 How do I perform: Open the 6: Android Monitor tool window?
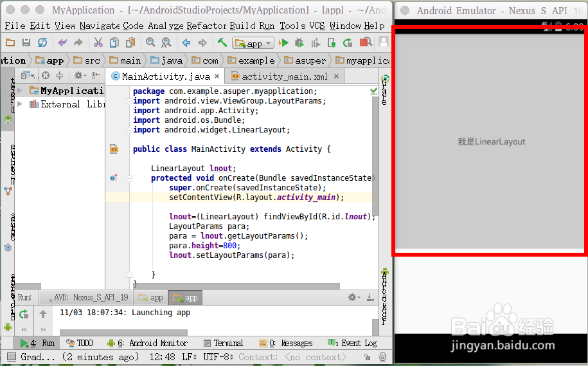click(x=147, y=343)
